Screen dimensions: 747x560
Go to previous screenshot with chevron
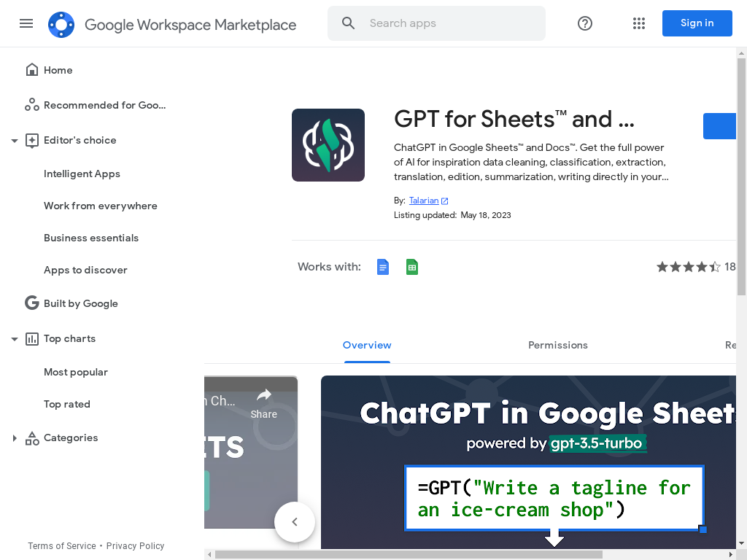tap(295, 522)
